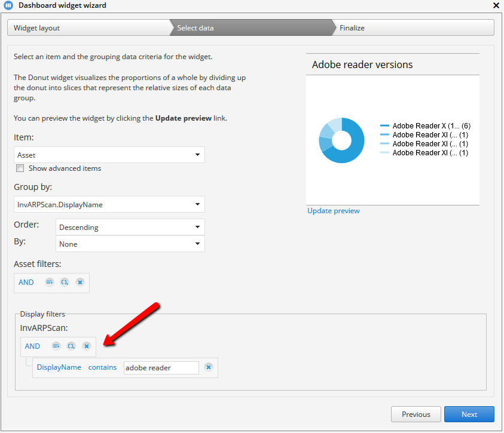Image resolution: width=504 pixels, height=433 pixels.
Task: Toggle the AND operator in Asset filters
Action: (26, 282)
